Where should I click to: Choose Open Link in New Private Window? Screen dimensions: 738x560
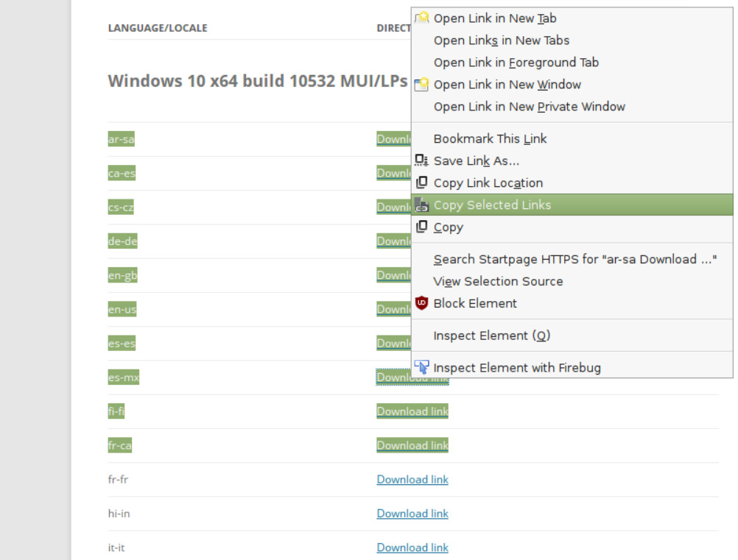572,107
